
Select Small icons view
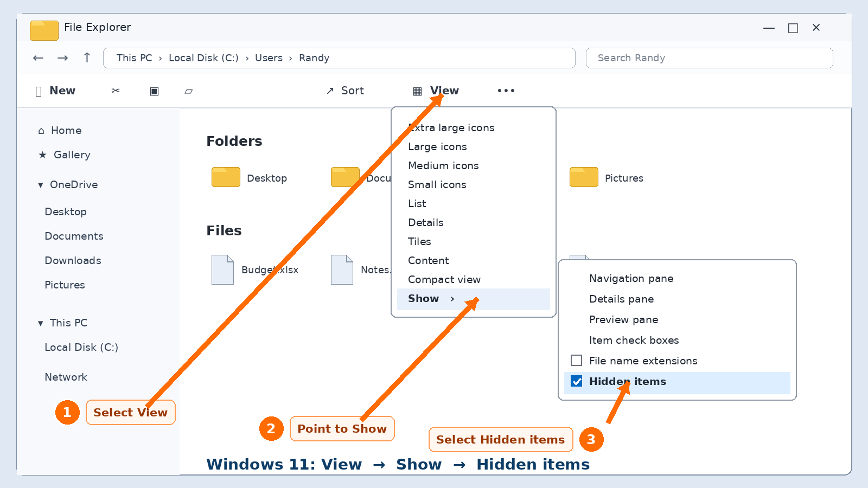click(437, 185)
